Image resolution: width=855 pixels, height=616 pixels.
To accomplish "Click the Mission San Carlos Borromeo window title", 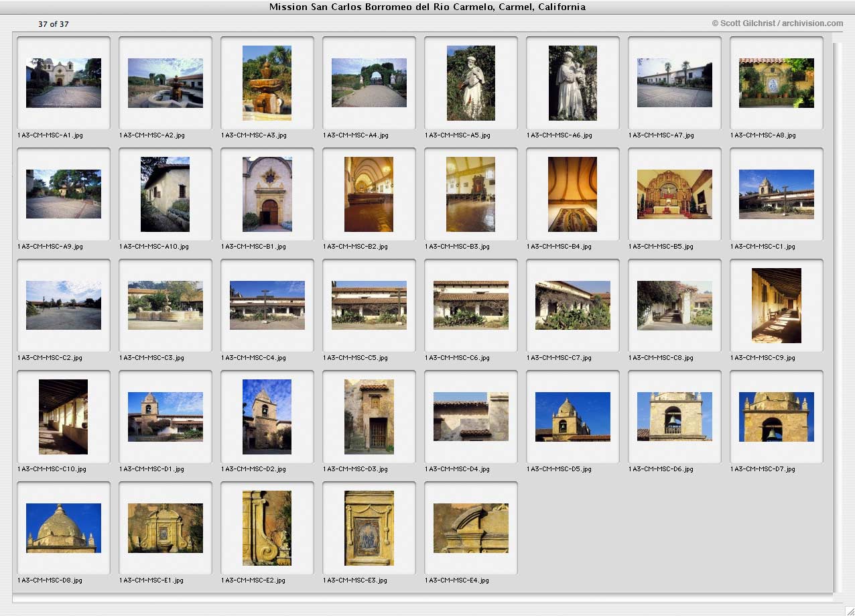I will click(427, 7).
